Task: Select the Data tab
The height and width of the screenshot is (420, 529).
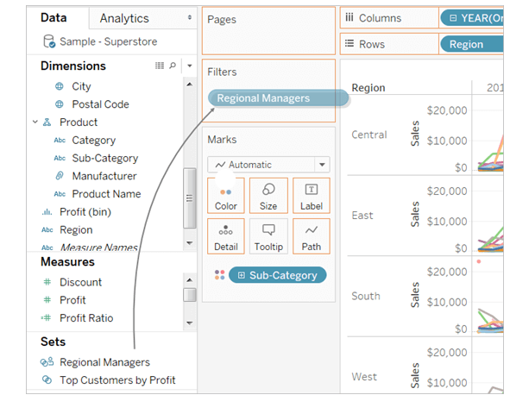Action: pyautogui.click(x=54, y=18)
